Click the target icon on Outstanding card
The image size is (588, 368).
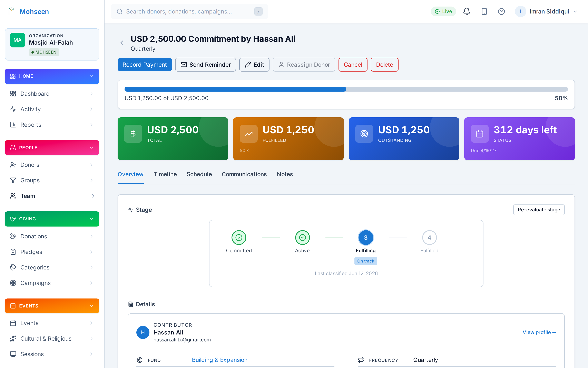click(x=364, y=134)
